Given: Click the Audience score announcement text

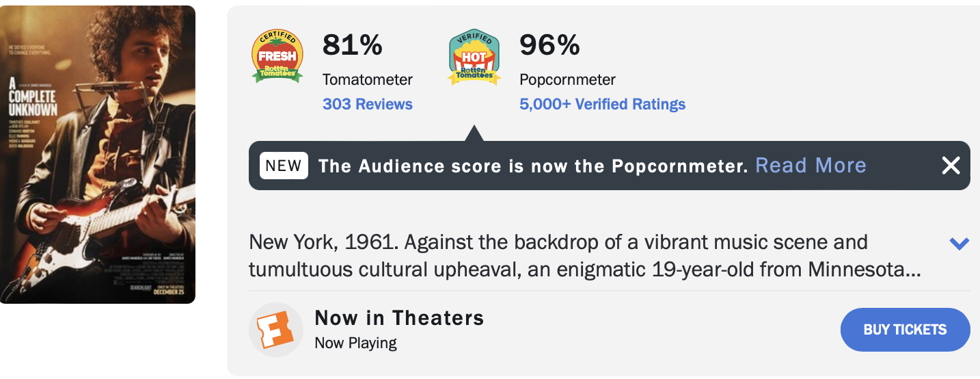Looking at the screenshot, I should [533, 166].
